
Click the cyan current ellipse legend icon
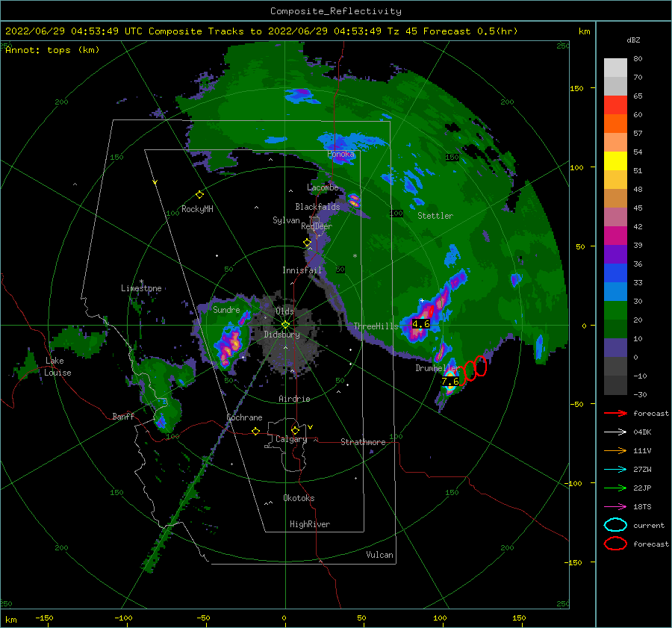(615, 525)
